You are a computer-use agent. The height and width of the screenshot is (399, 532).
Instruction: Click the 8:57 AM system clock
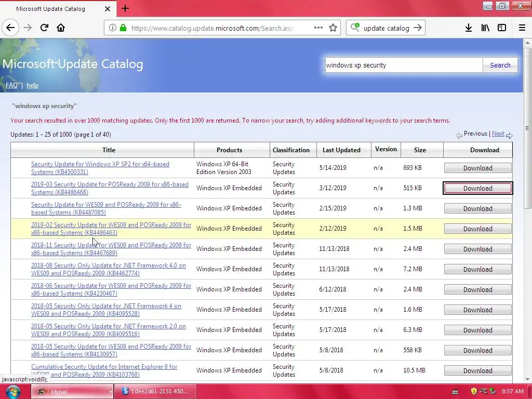tap(513, 391)
